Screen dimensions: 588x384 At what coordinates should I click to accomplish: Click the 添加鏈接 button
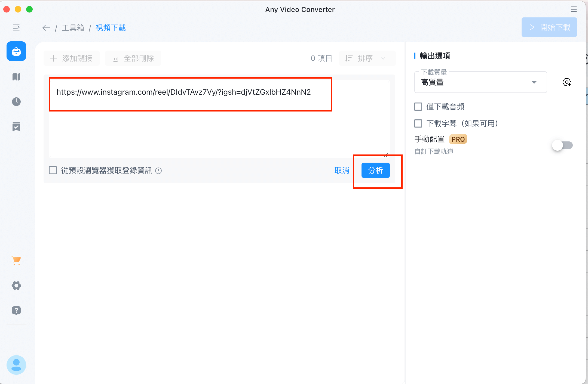coord(72,58)
